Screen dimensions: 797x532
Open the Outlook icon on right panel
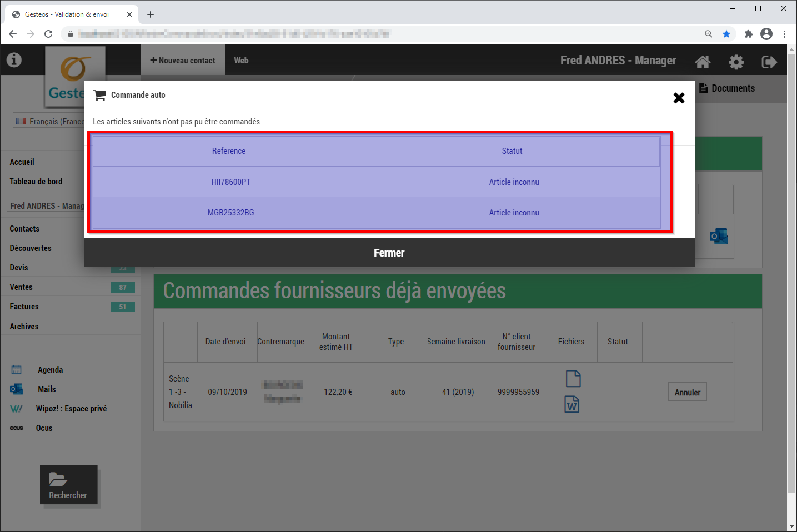[719, 237]
